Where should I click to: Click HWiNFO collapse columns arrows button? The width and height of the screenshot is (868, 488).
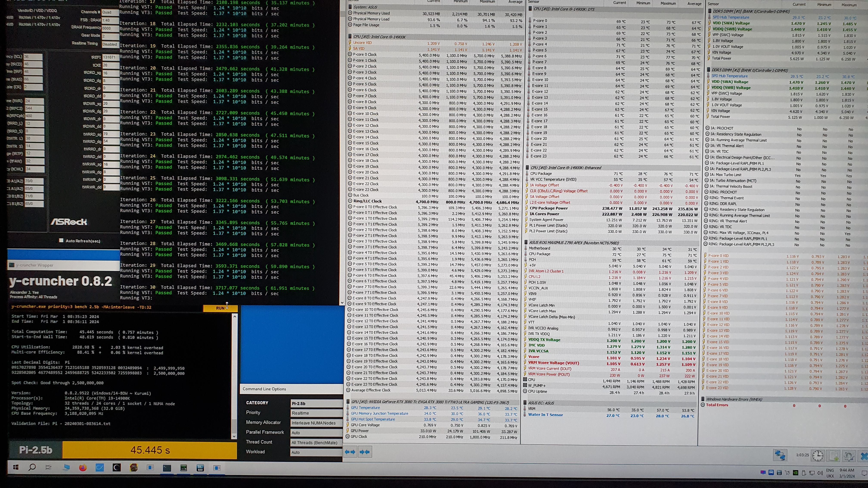pos(365,452)
